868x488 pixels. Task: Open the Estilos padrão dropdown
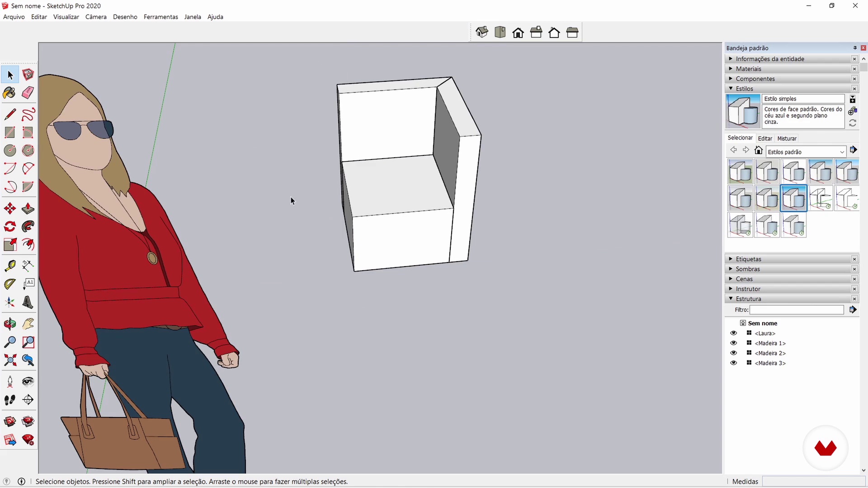tap(806, 152)
